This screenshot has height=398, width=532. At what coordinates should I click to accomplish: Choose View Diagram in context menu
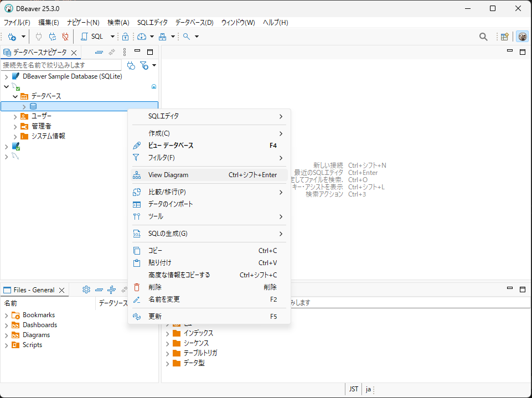(x=209, y=175)
